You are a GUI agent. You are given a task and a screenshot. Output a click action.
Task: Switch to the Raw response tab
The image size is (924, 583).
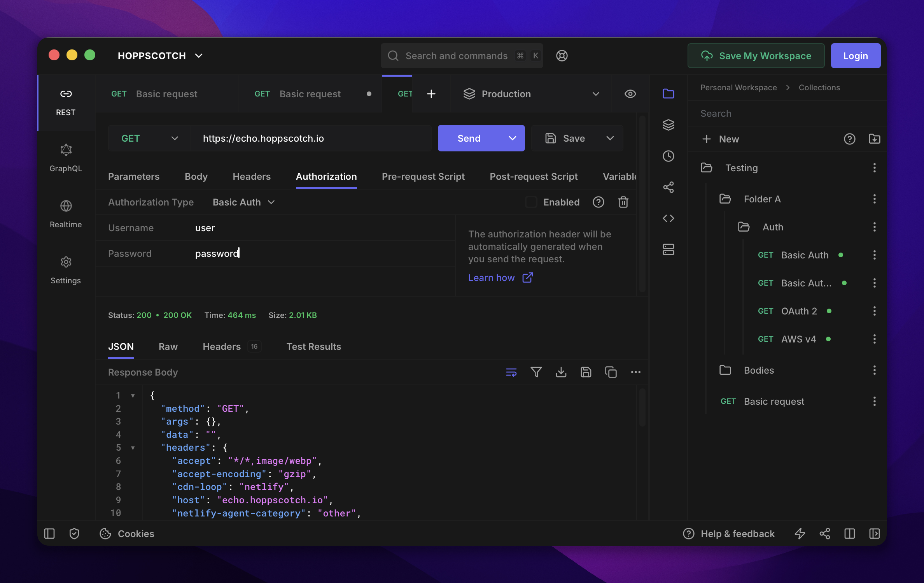point(168,346)
